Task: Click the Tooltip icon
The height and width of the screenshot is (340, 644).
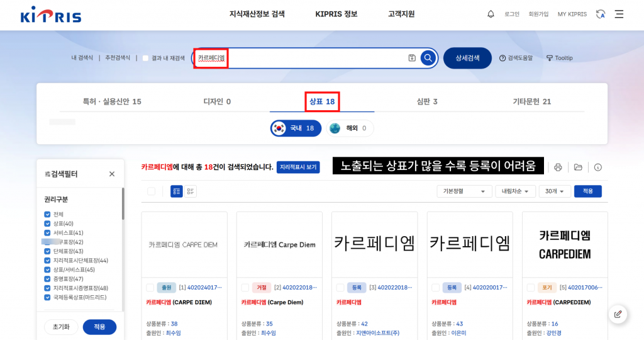Action: pos(550,58)
